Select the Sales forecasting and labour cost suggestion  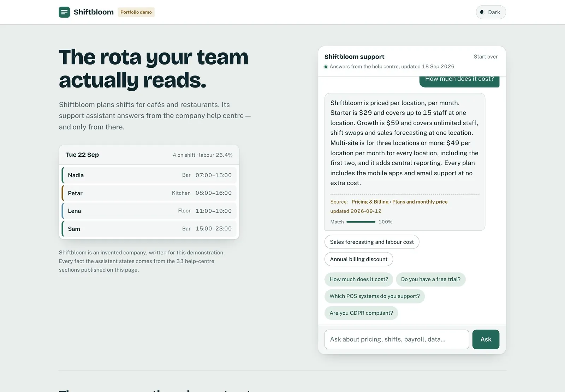tap(372, 242)
